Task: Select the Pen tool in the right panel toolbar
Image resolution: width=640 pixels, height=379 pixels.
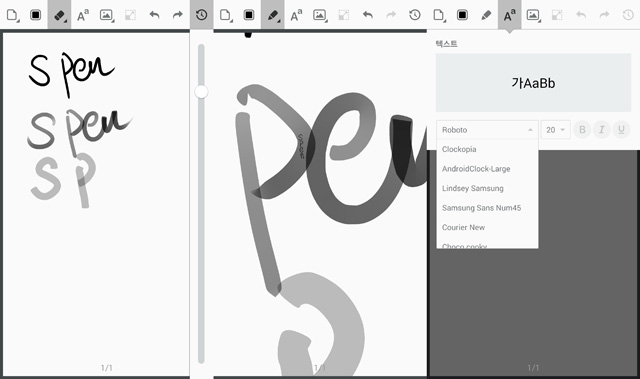Action: point(486,15)
